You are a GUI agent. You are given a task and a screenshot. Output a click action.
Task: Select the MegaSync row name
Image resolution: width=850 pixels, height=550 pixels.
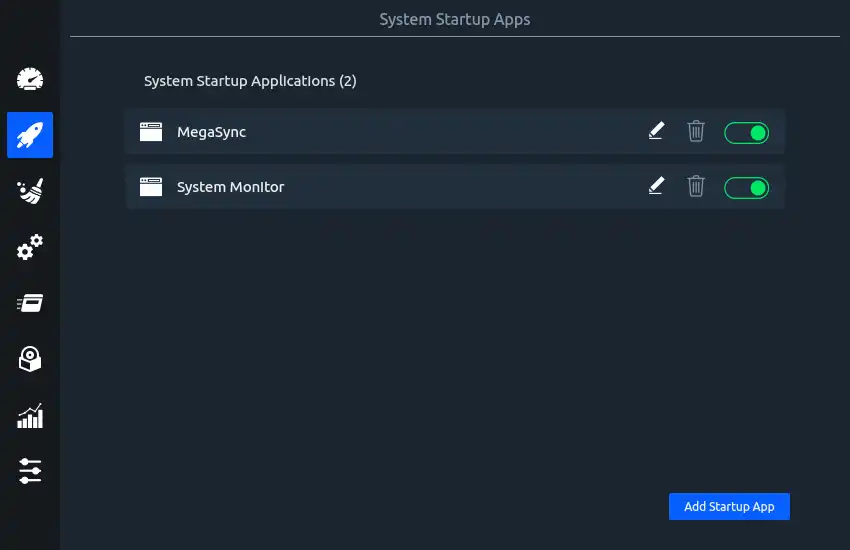(211, 132)
